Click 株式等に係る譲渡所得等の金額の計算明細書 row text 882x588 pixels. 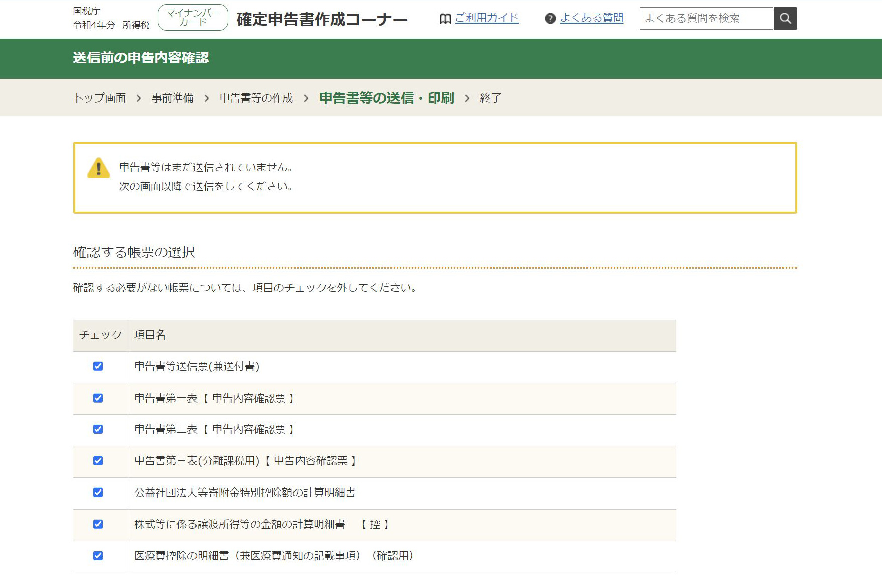(262, 524)
